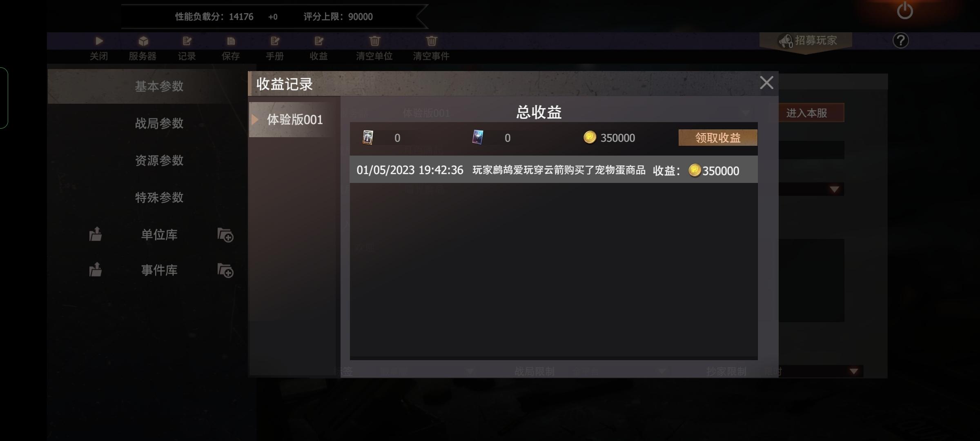Image resolution: width=980 pixels, height=441 pixels.
Task: Click the power icon at top right
Action: [x=905, y=10]
